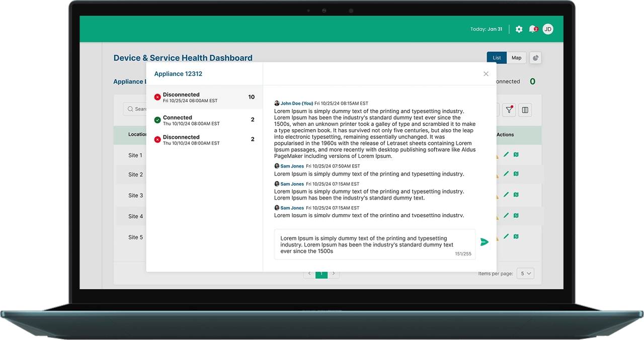This screenshot has width=644, height=340.
Task: Switch to the Map view
Action: [x=516, y=58]
